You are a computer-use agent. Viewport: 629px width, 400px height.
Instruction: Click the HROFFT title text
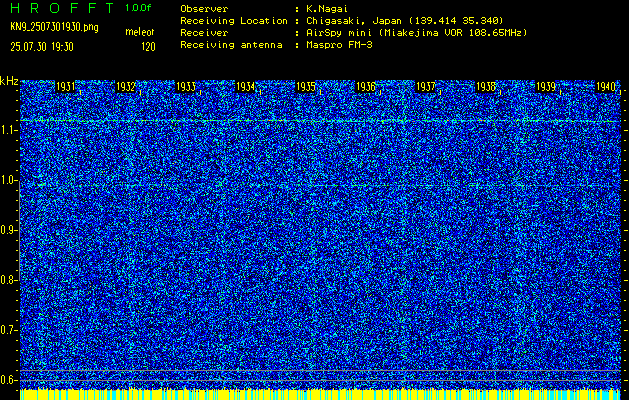[x=62, y=8]
